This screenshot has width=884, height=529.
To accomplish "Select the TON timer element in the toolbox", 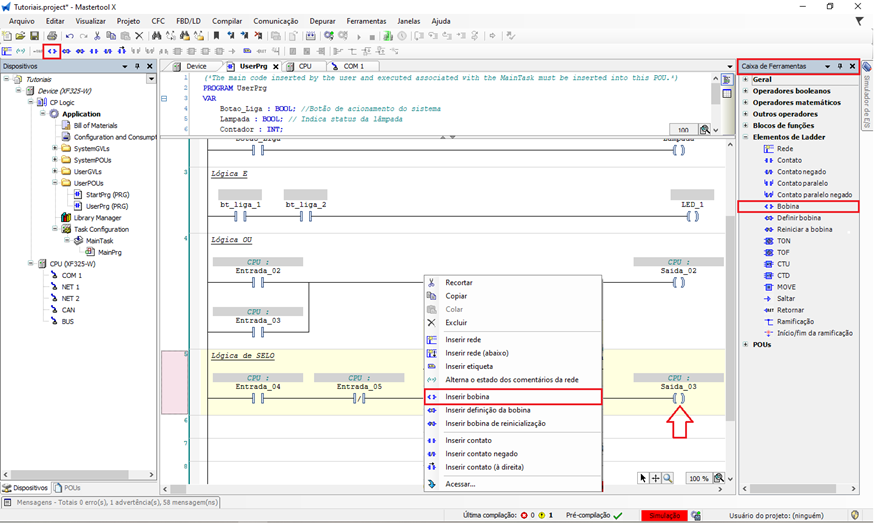I will click(783, 241).
